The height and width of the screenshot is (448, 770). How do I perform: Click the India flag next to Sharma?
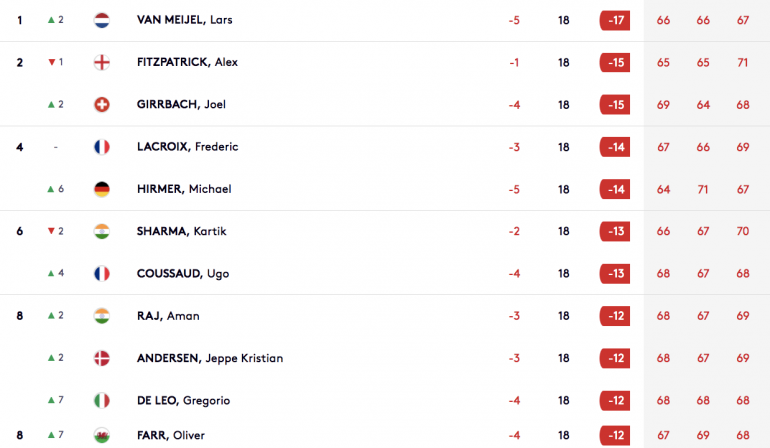102,231
